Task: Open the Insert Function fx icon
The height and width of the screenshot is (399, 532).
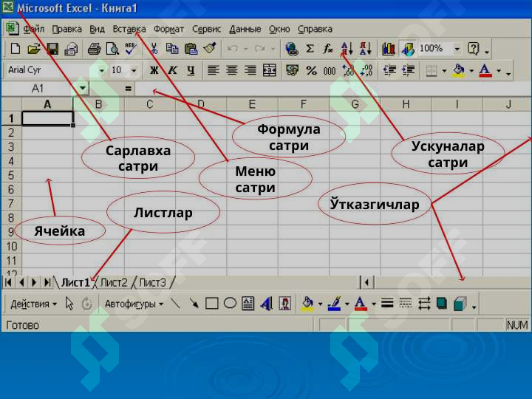Action: [328, 49]
